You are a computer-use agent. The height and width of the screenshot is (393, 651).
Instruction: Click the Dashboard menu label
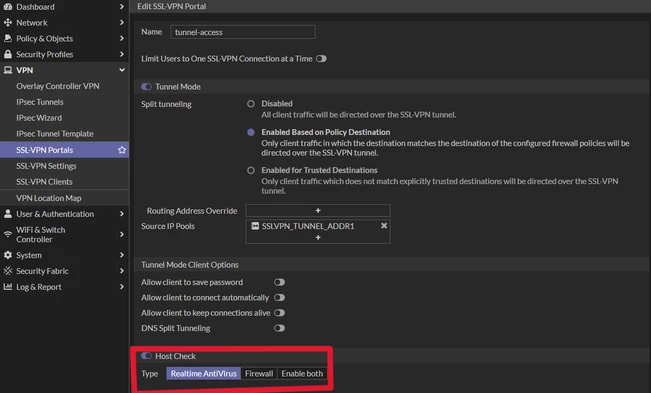pyautogui.click(x=35, y=7)
